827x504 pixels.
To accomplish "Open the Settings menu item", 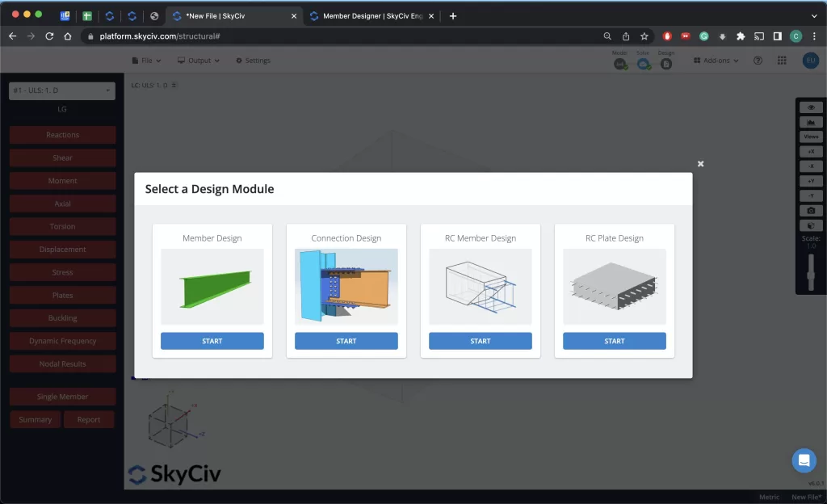I will [x=253, y=61].
